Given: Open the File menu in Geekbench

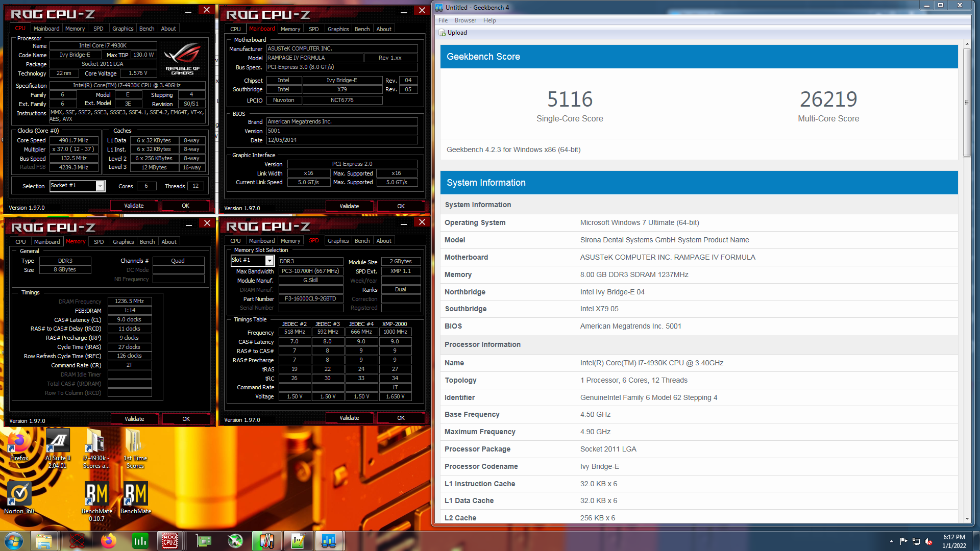Looking at the screenshot, I should [443, 20].
